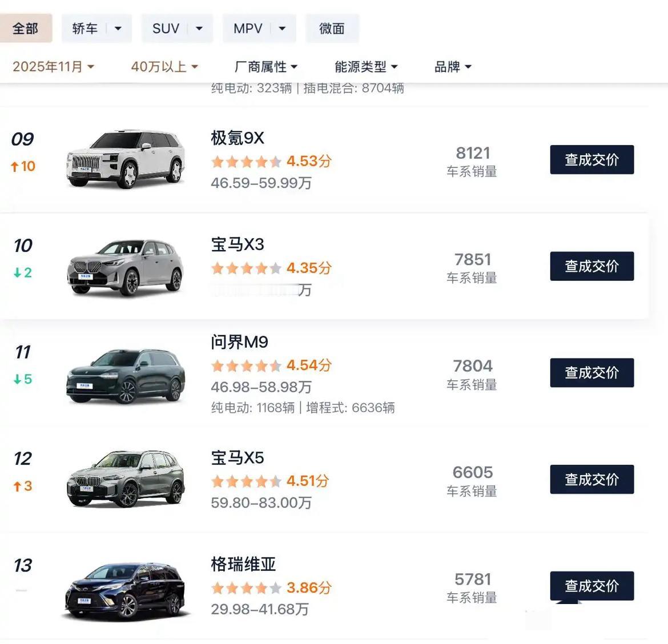Click the 问界M9 star rating
668x644 pixels.
pyautogui.click(x=246, y=365)
